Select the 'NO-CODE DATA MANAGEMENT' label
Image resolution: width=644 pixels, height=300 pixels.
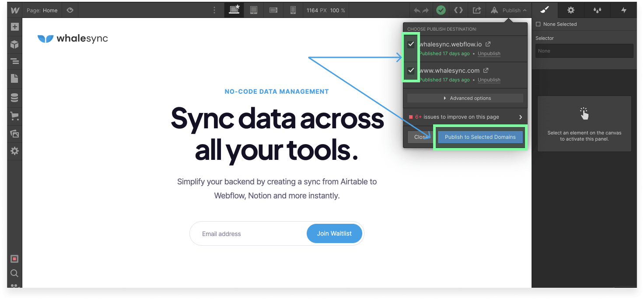coord(276,92)
